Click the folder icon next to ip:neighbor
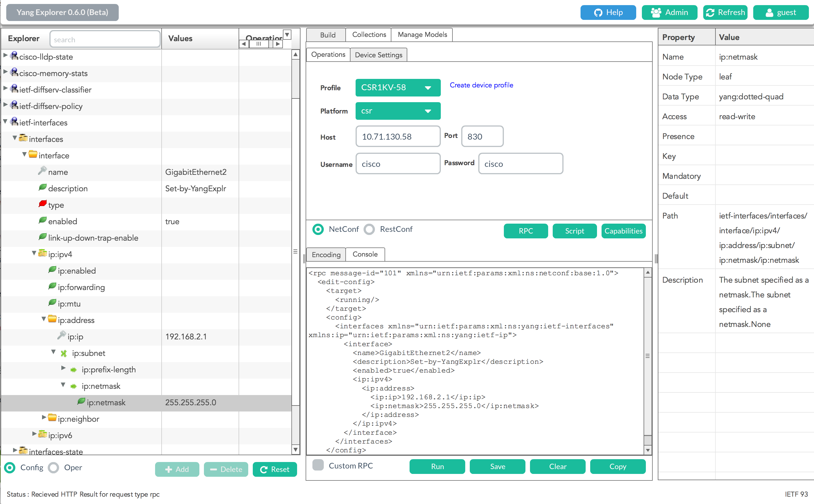Screen dimensions: 814x504 coord(52,418)
